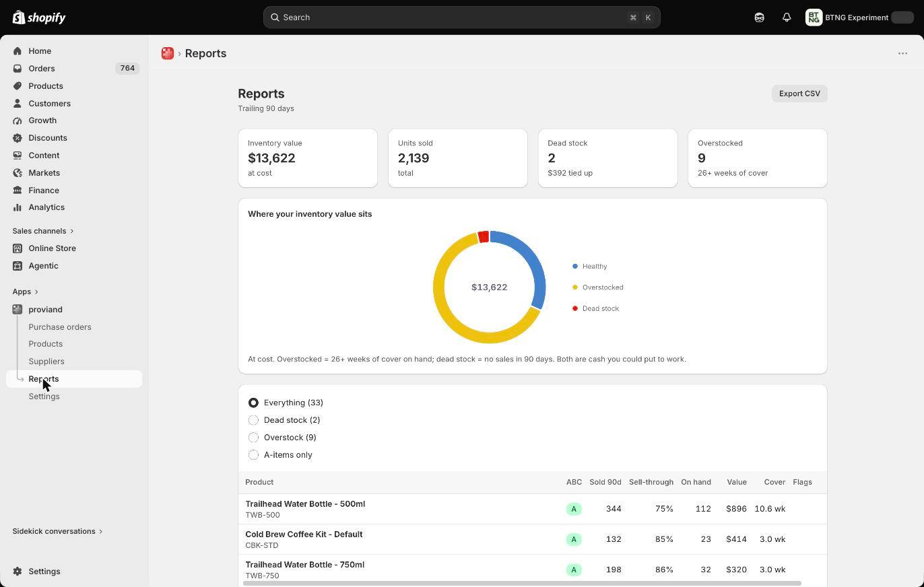
Task: Select the Overstock (9) filter
Action: (282, 438)
